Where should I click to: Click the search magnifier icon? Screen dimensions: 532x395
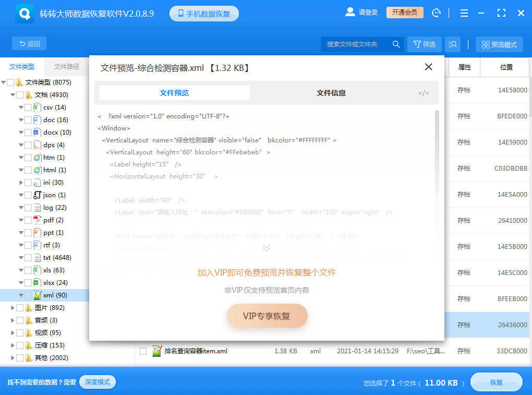[x=396, y=44]
